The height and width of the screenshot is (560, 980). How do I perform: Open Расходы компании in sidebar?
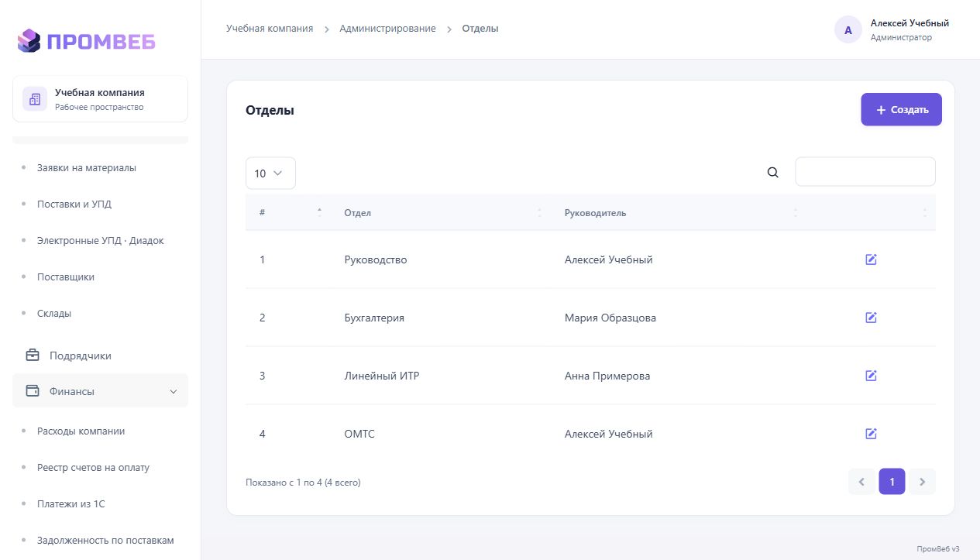[81, 431]
